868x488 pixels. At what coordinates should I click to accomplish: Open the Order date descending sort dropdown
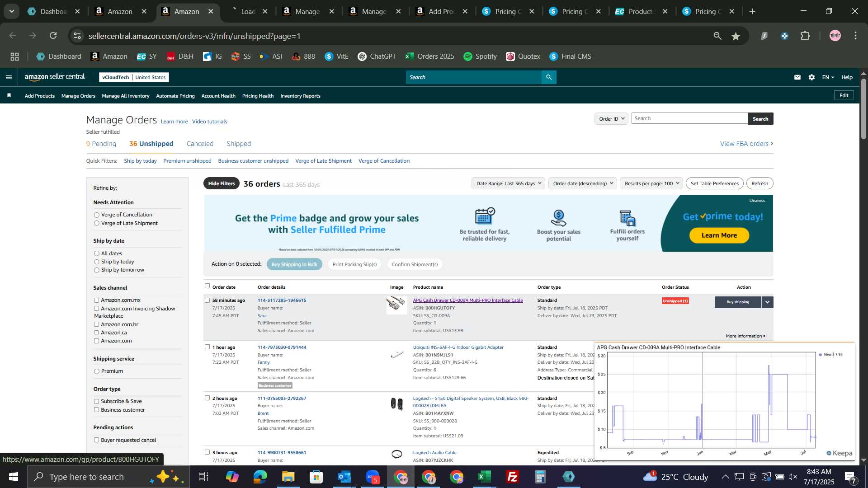583,183
